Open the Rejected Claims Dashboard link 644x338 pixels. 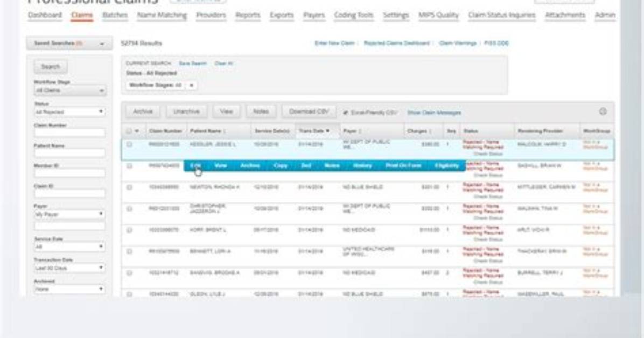pyautogui.click(x=397, y=43)
